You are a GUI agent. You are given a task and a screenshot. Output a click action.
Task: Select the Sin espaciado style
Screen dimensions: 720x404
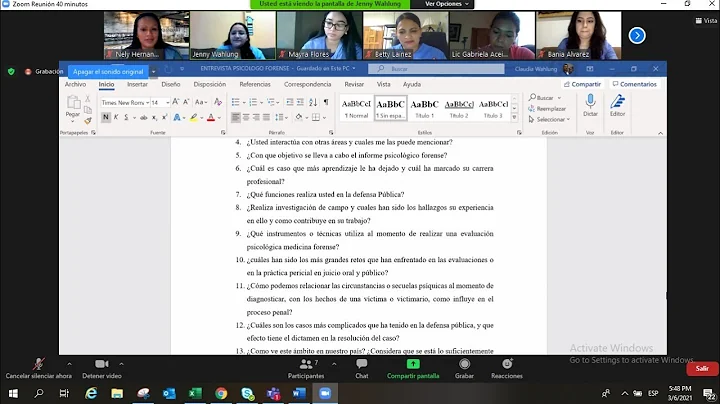(x=390, y=108)
